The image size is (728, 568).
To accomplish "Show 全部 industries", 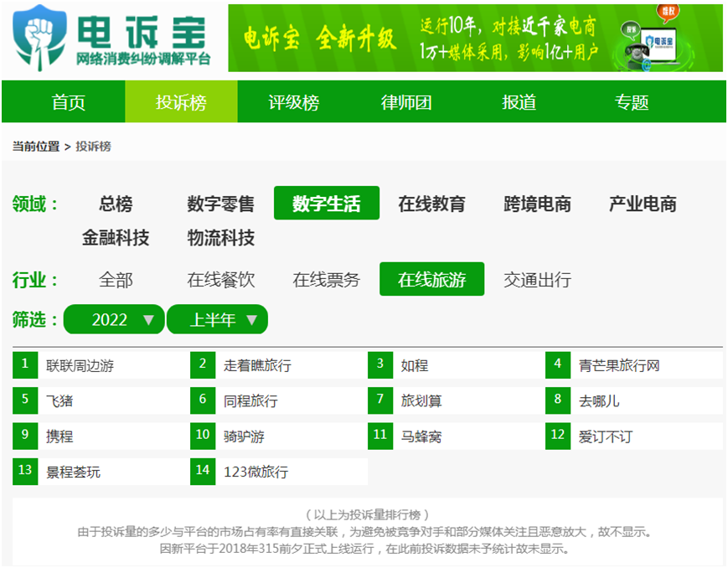I will (116, 280).
